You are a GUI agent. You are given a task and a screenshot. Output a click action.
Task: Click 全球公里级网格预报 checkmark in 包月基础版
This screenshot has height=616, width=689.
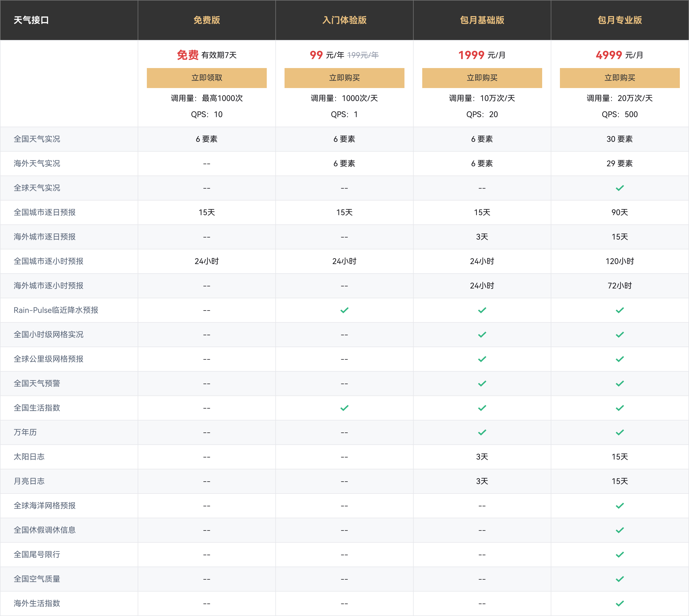[482, 359]
